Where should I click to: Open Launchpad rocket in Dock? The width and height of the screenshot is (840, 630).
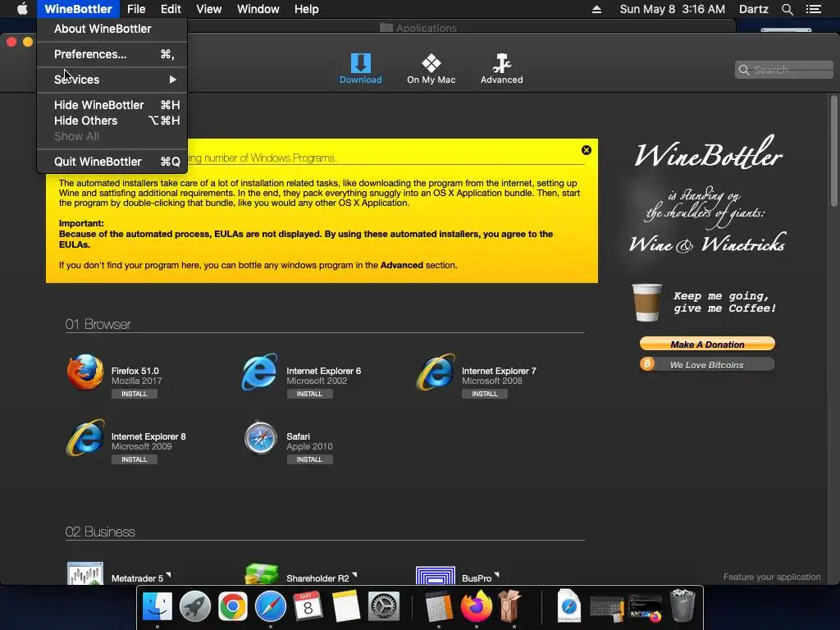coord(195,606)
